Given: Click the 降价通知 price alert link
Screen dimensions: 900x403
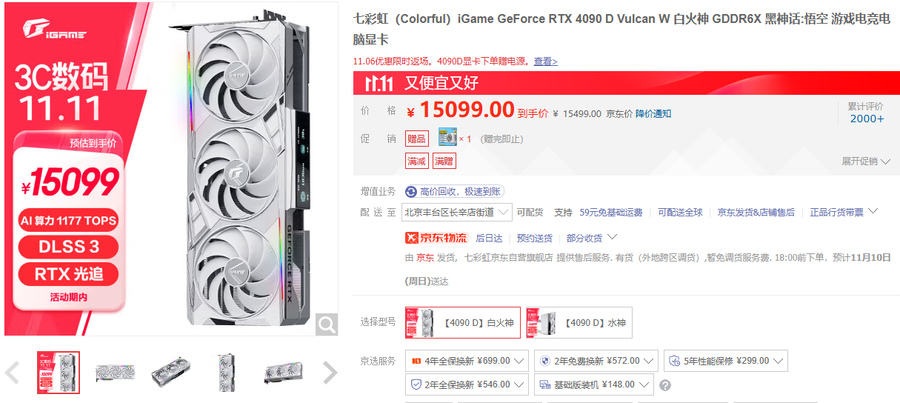Looking at the screenshot, I should point(653,114).
